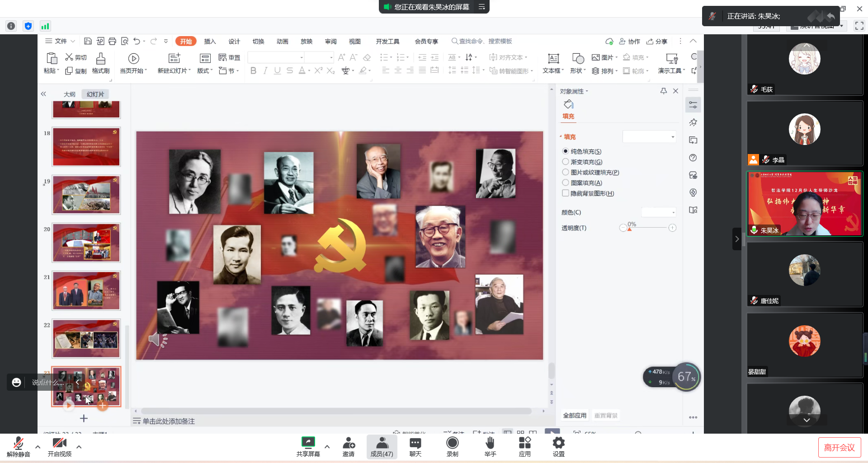Select the Gradient Fill radio option
The width and height of the screenshot is (868, 463).
[x=566, y=162]
